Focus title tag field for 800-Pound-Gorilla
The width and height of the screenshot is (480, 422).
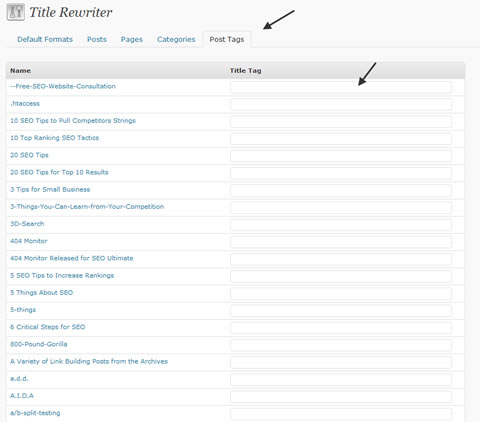point(341,345)
